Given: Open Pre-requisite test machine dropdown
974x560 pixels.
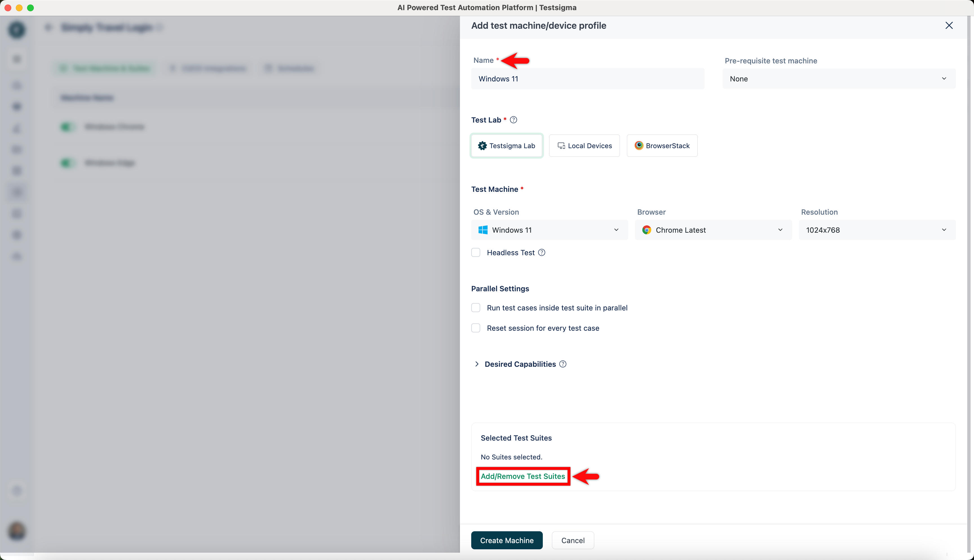Looking at the screenshot, I should (x=839, y=79).
